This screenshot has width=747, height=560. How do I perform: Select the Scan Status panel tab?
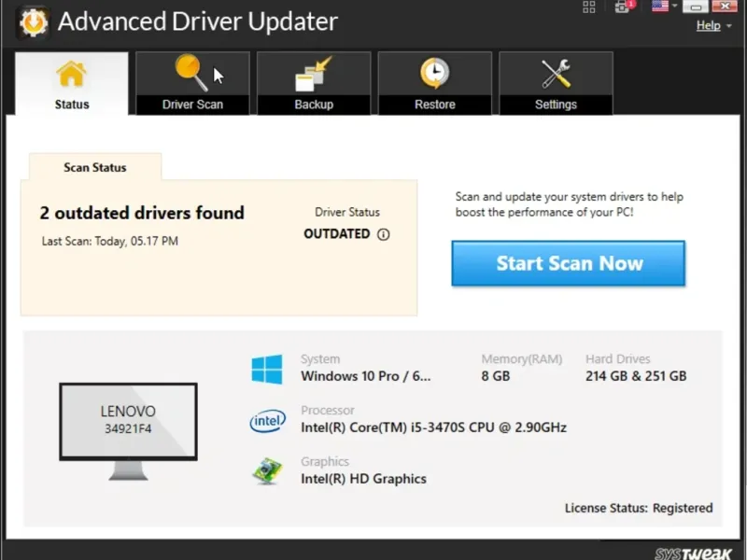point(95,167)
